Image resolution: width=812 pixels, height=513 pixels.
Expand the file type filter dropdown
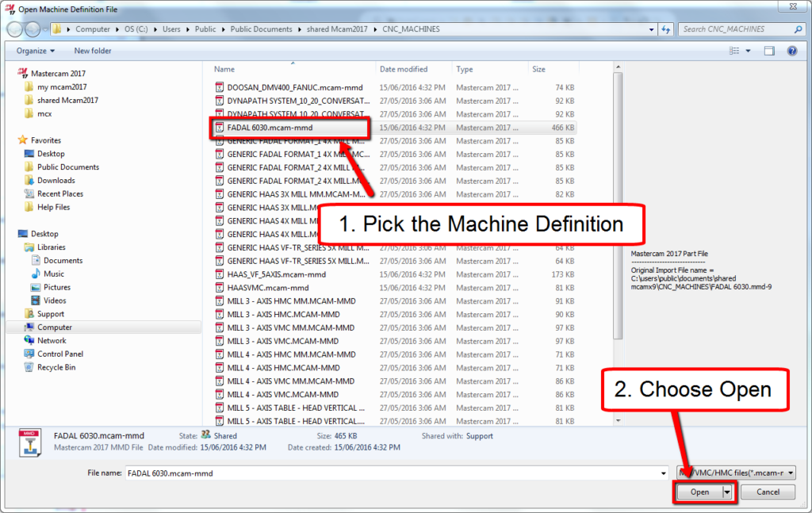point(791,473)
